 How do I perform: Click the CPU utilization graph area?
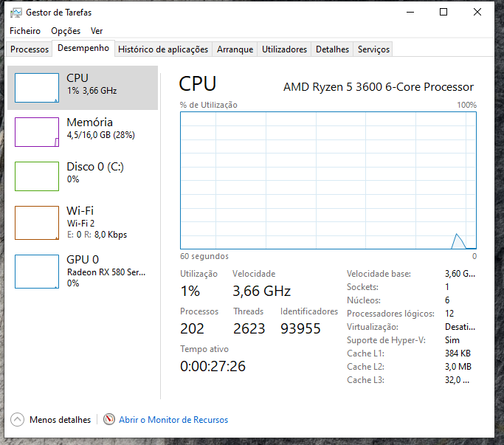point(328,180)
